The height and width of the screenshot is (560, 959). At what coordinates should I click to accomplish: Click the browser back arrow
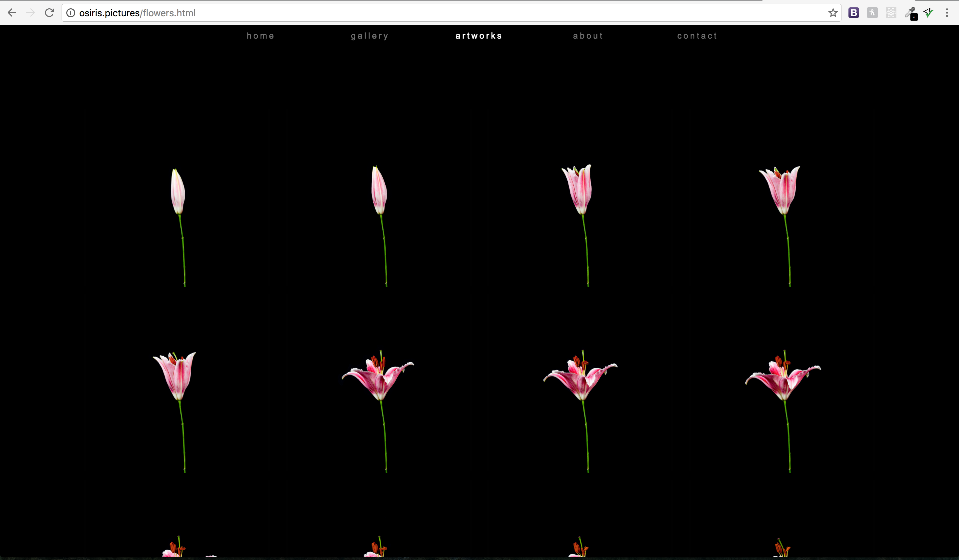click(x=12, y=13)
